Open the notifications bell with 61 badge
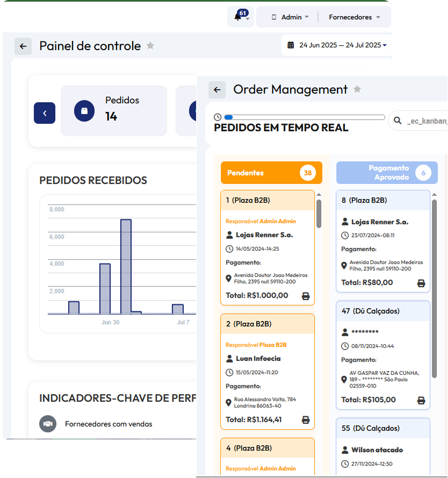 tap(240, 17)
